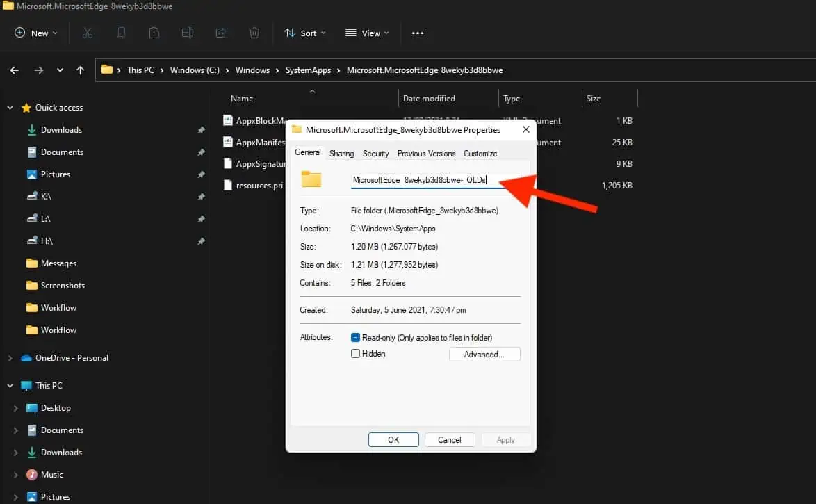The width and height of the screenshot is (816, 504).
Task: Click Windows in the address breadcrumb
Action: (252, 70)
